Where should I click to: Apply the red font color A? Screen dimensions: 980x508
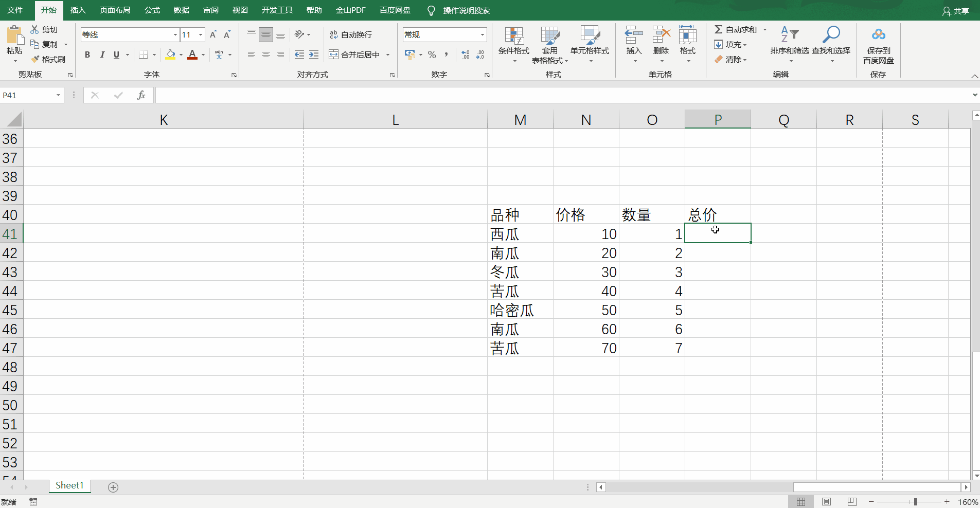tap(192, 55)
